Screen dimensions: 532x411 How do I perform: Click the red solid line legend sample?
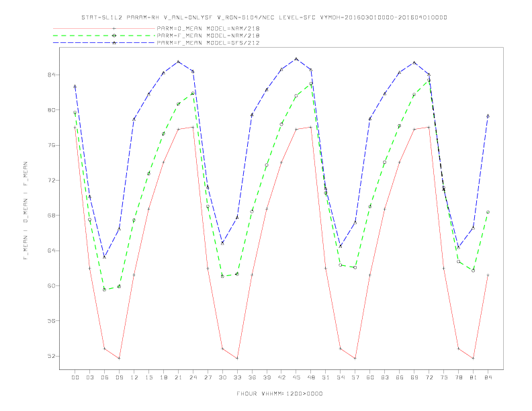point(104,28)
